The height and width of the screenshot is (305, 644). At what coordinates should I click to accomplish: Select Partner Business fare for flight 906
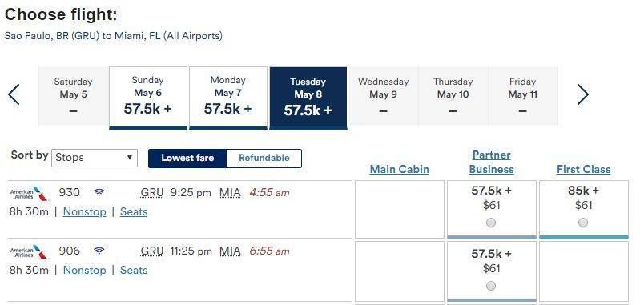491,286
